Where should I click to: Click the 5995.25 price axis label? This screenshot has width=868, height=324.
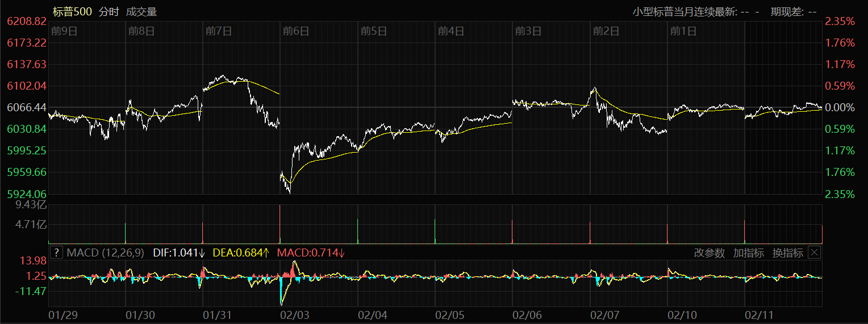(x=26, y=150)
